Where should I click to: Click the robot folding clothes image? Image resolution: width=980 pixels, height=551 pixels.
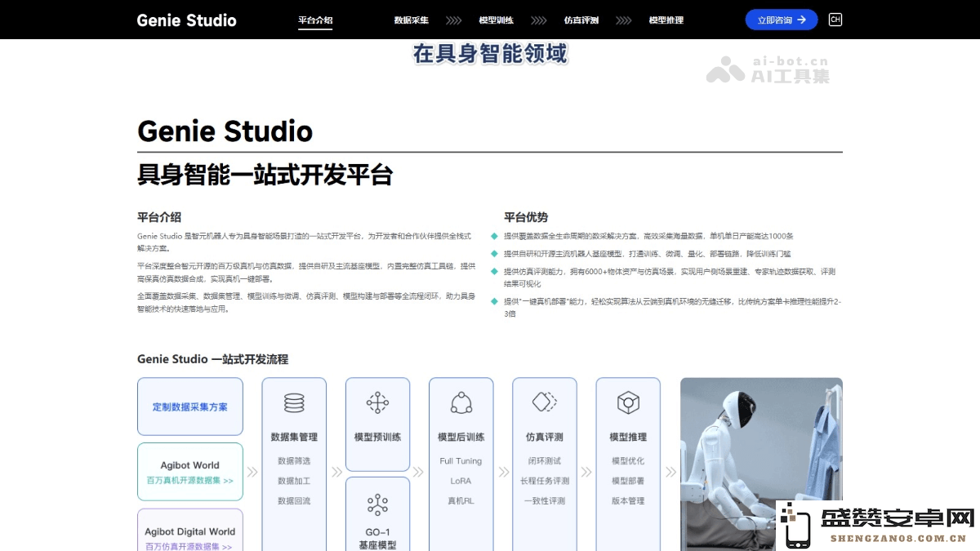761,464
